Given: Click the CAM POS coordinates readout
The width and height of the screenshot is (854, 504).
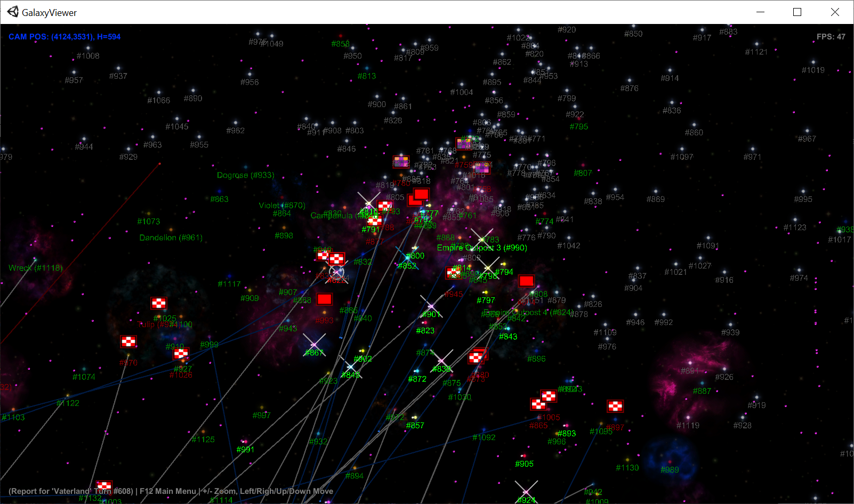Looking at the screenshot, I should (65, 37).
